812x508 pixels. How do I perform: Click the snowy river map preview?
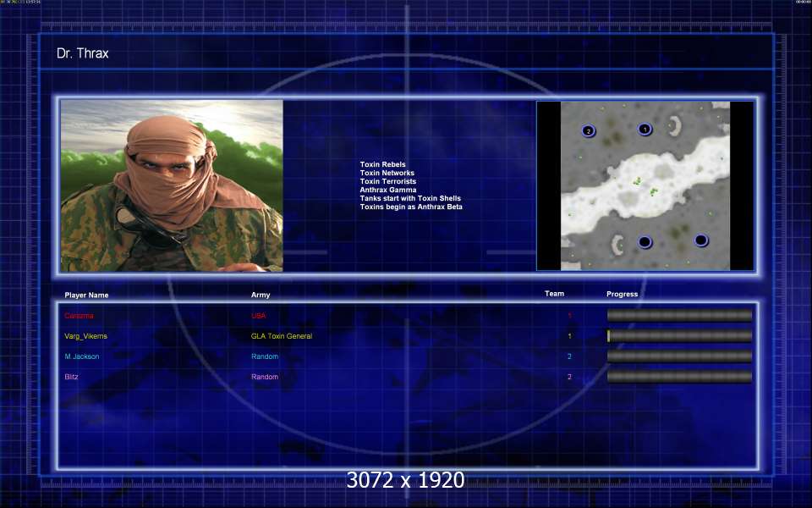(645, 185)
